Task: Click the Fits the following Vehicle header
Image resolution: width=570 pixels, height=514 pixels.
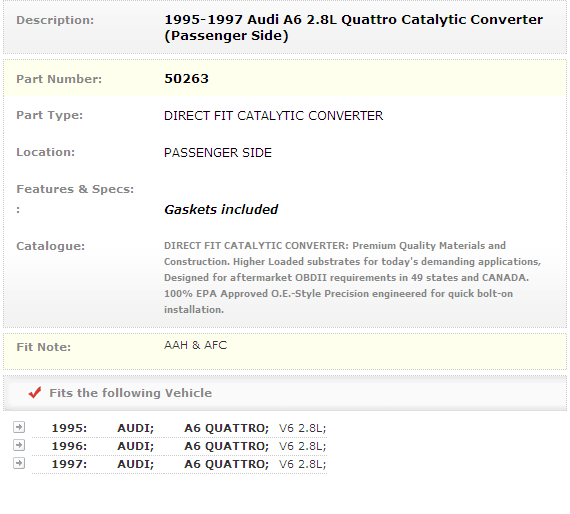Action: (131, 393)
